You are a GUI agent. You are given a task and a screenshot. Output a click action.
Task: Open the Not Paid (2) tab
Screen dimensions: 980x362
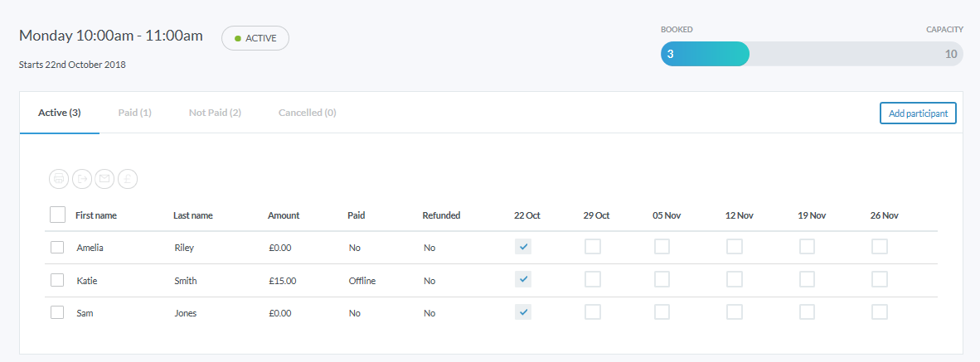pos(215,113)
